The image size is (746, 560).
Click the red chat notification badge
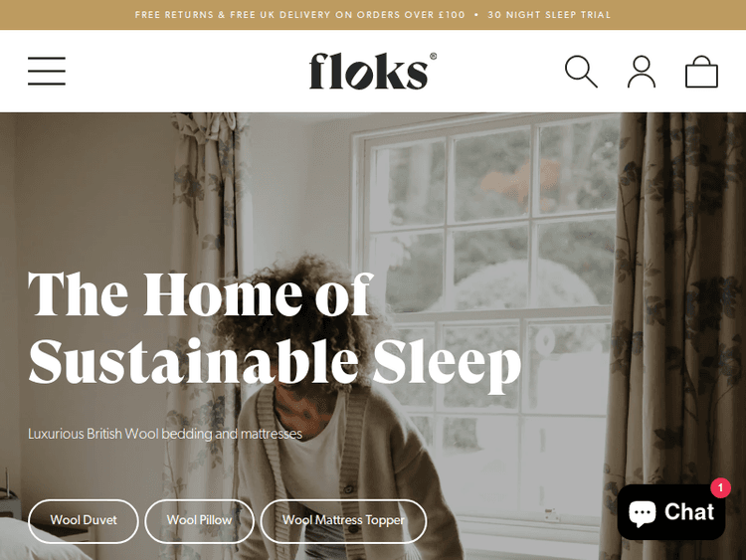pos(720,487)
